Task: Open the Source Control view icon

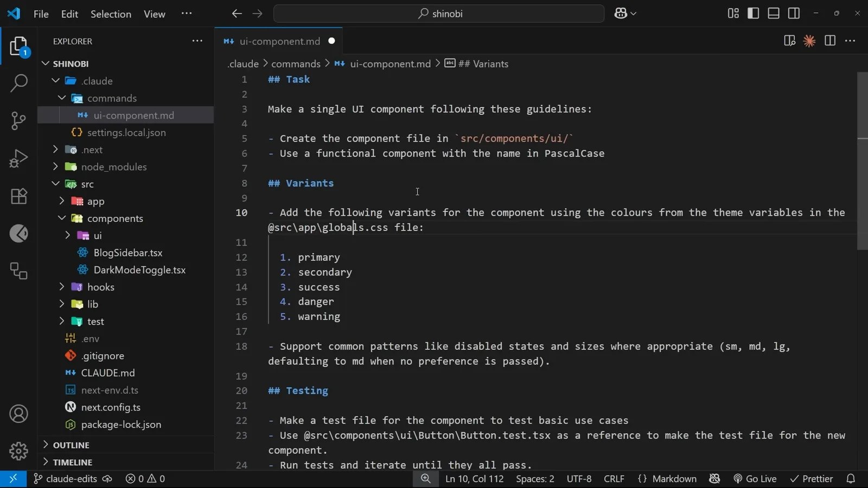Action: coord(18,120)
